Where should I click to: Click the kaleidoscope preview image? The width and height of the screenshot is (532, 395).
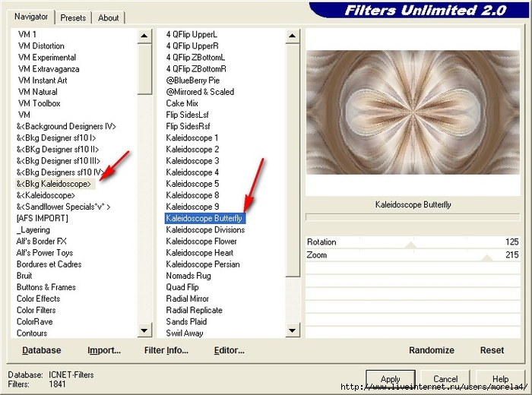point(413,112)
